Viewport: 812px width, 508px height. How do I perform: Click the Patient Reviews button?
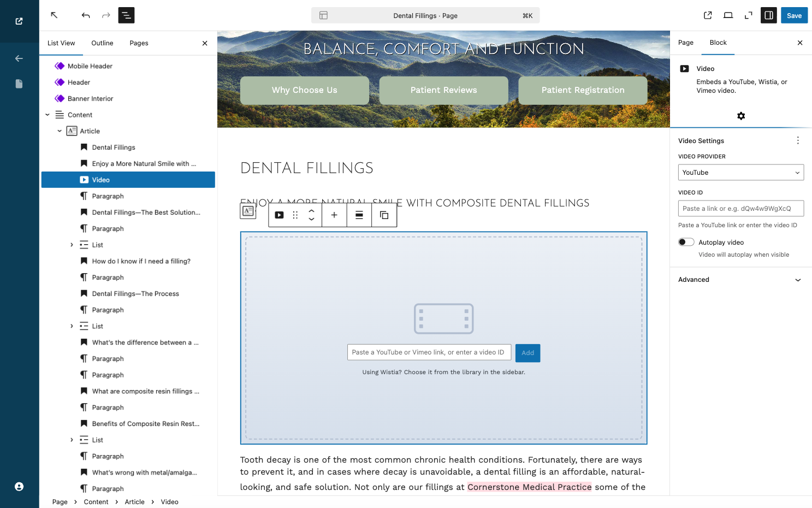click(x=444, y=90)
